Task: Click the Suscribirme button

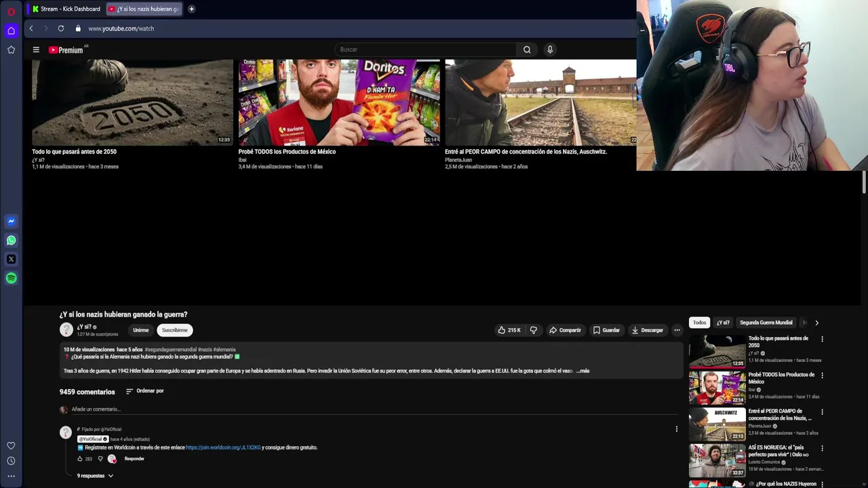Action: [x=175, y=330]
